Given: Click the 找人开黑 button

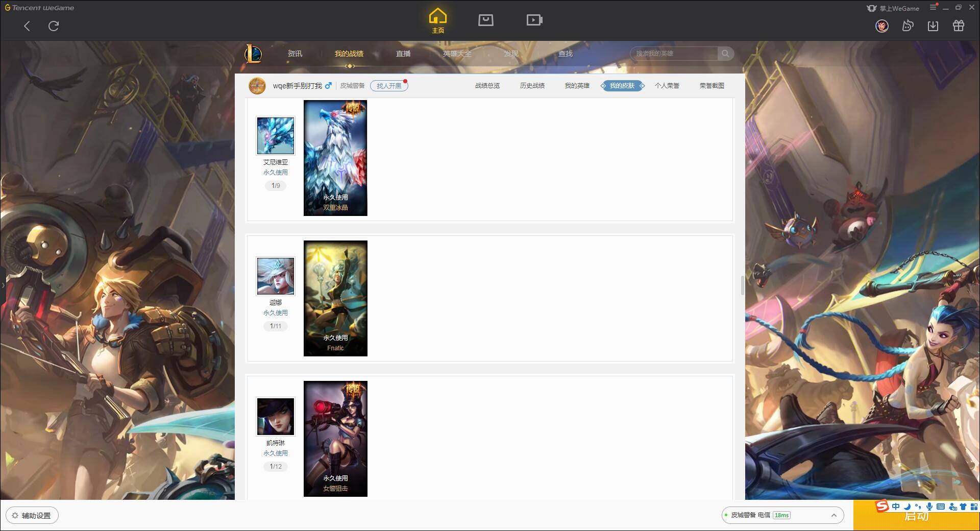Looking at the screenshot, I should coord(389,86).
